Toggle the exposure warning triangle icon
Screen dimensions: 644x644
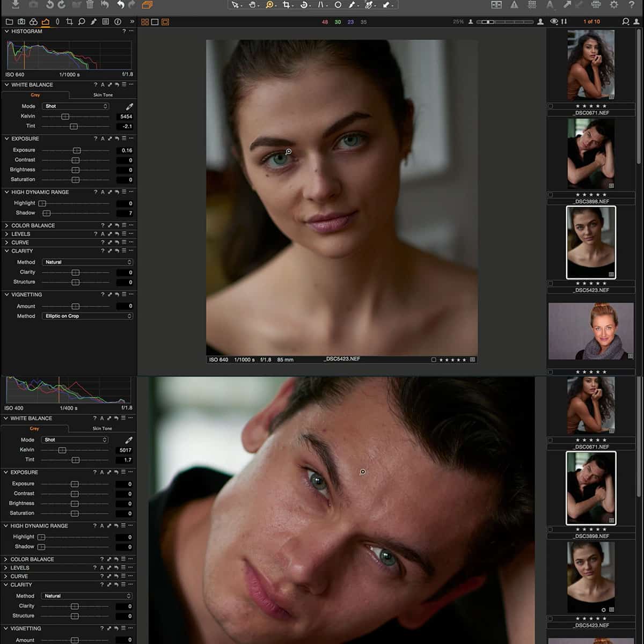pos(514,5)
